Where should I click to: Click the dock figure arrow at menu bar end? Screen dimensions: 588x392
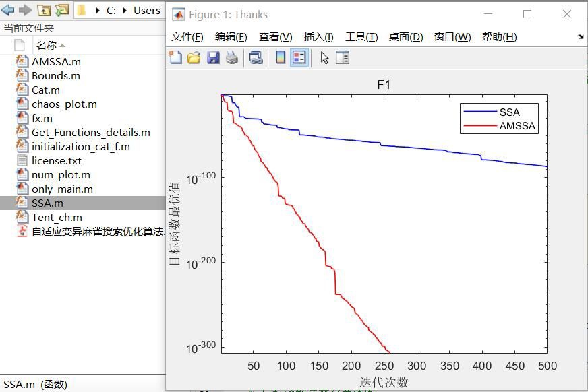click(581, 36)
